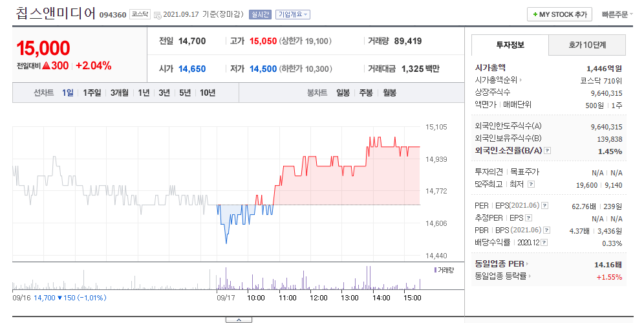Screen dimensions: 644x323
Task: Click the 투자의견 목표주가 label
Action: (x=507, y=172)
